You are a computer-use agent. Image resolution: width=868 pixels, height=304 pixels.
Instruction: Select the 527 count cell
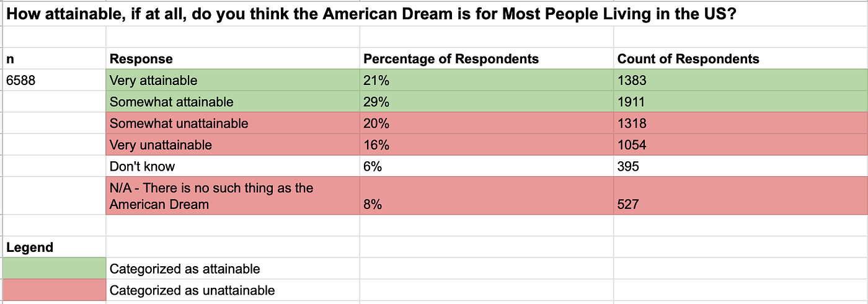click(741, 196)
